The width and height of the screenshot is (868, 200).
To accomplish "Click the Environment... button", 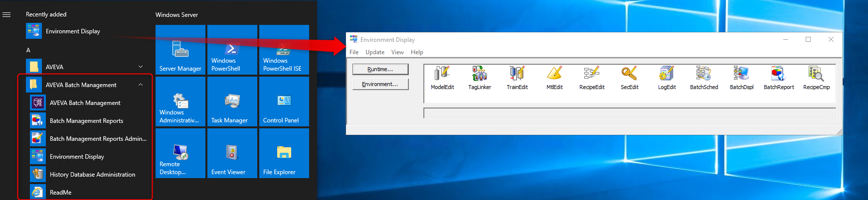I will (x=380, y=84).
